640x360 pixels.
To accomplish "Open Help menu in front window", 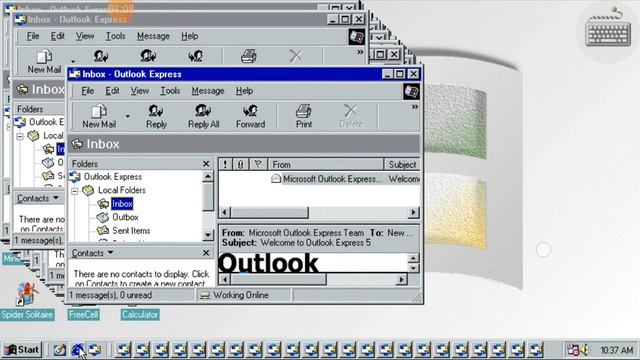I will click(244, 91).
